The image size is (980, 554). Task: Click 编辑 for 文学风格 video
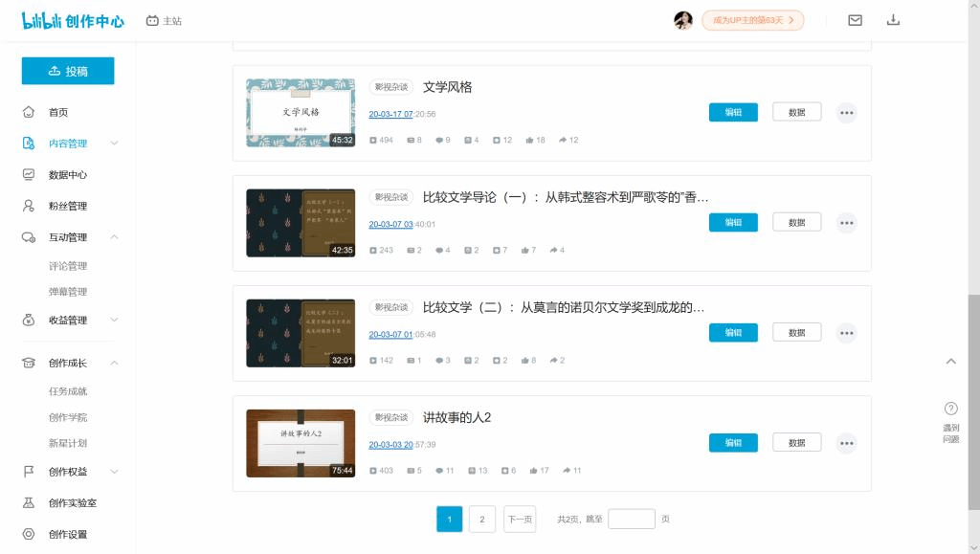click(733, 113)
